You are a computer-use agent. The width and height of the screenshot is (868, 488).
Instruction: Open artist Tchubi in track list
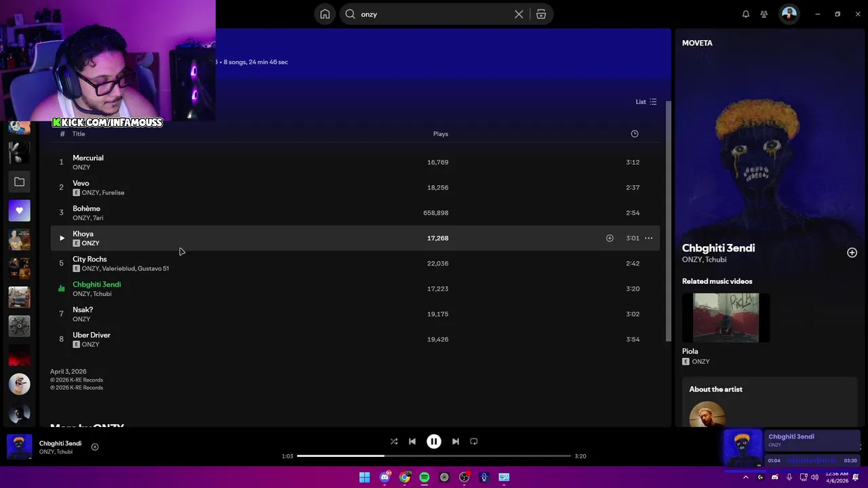102,294
